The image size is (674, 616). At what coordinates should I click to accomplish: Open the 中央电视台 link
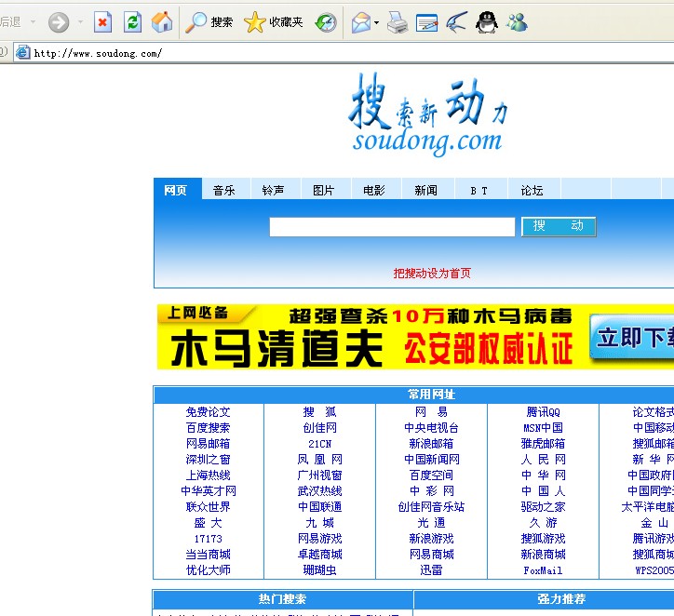coord(432,428)
